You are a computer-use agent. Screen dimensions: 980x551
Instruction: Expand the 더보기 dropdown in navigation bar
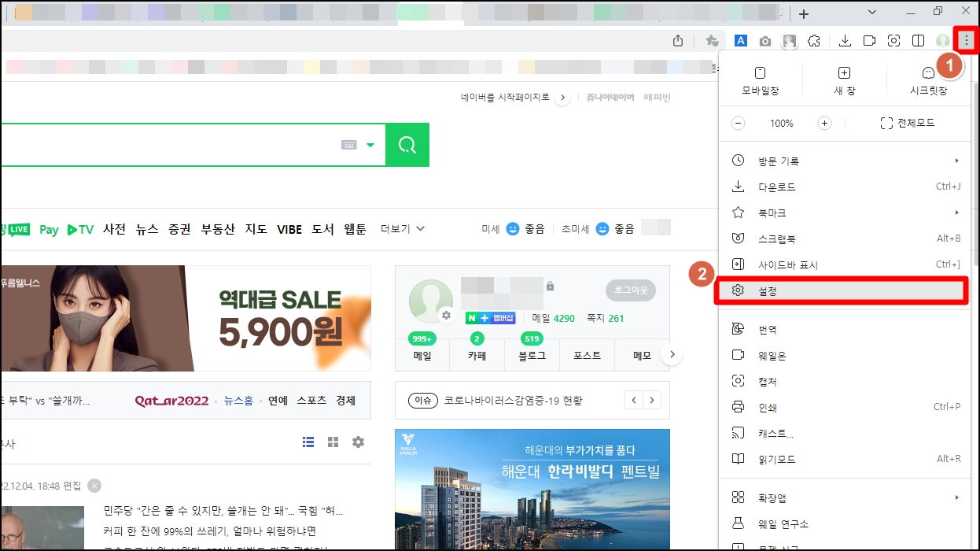(401, 229)
